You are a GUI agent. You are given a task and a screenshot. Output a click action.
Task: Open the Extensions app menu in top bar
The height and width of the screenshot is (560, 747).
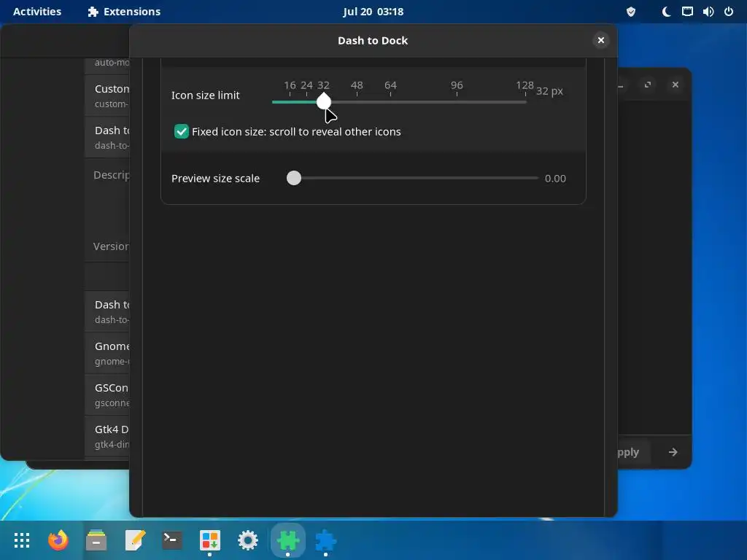tap(124, 12)
